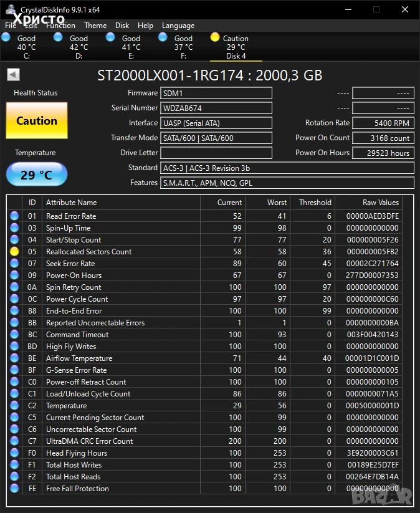The image size is (420, 513).
Task: Open the Theme menu
Action: [x=95, y=26]
